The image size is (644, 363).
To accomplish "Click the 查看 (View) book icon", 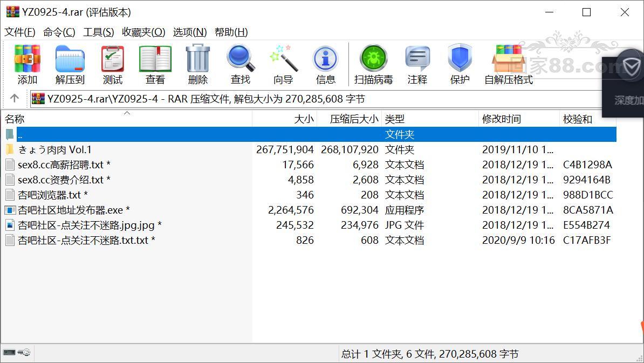I will click(x=155, y=59).
